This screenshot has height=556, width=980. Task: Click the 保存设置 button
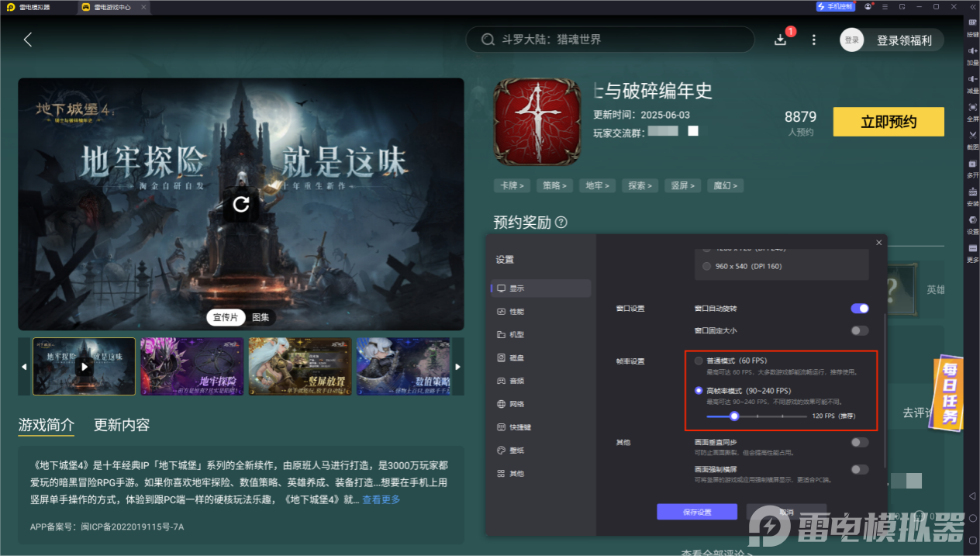[x=696, y=512]
